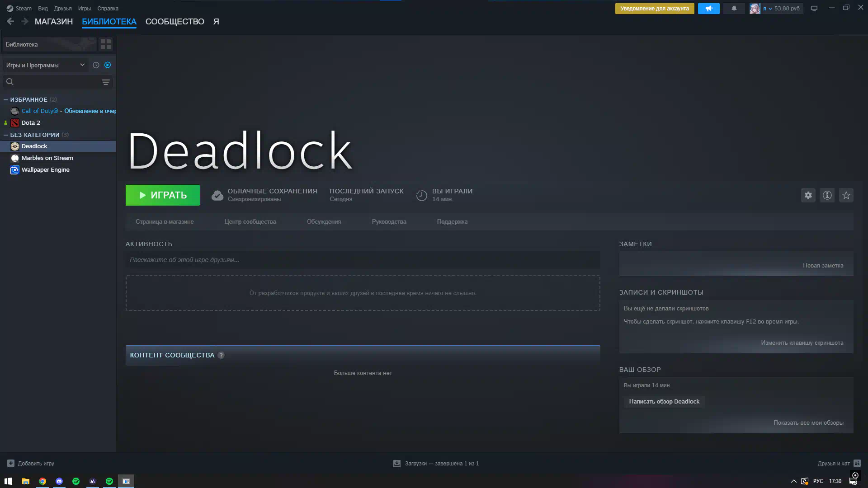The width and height of the screenshot is (868, 488).
Task: Enter Big Picture mode via monitor icon
Action: coord(814,9)
